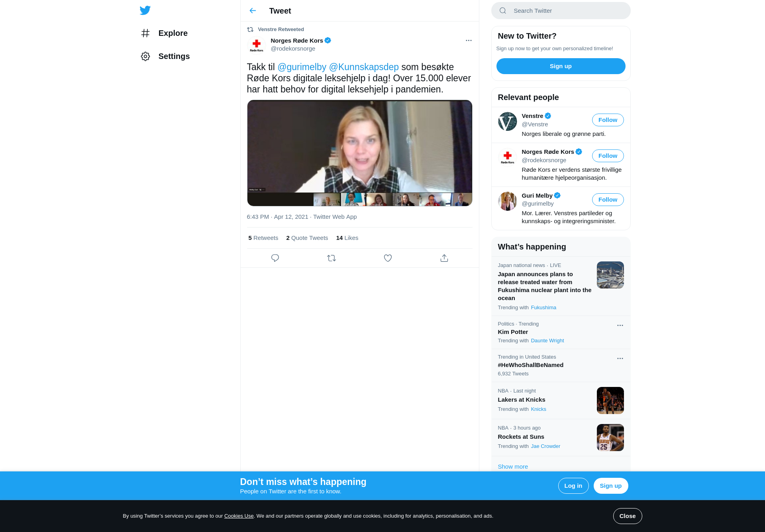Viewport: 765px width, 532px height.
Task: View the 2 Quote Tweets
Action: tap(307, 238)
